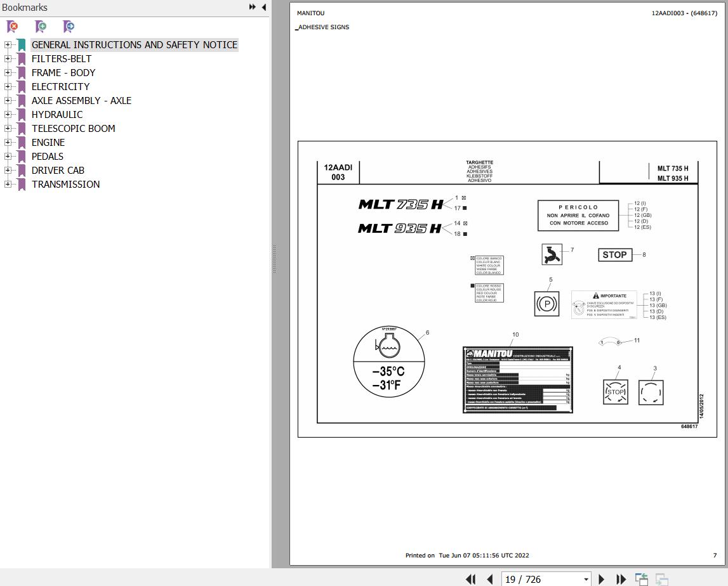This screenshot has width=728, height=586.
Task: Click the _ADHESIVE SIGNS page heading
Action: pos(322,27)
